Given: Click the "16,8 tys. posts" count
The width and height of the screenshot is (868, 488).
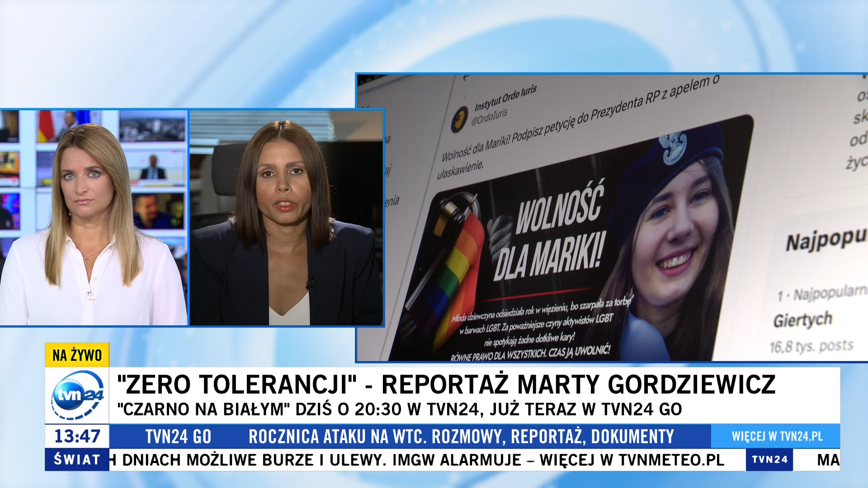Looking at the screenshot, I should tap(811, 347).
